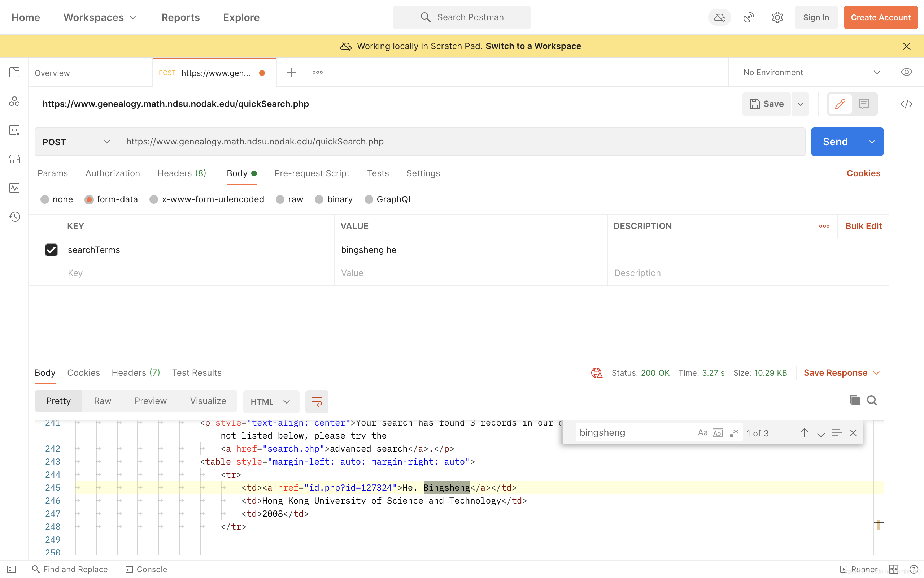The image size is (924, 578).
Task: Click the network security warning globe icon
Action: coord(597,373)
